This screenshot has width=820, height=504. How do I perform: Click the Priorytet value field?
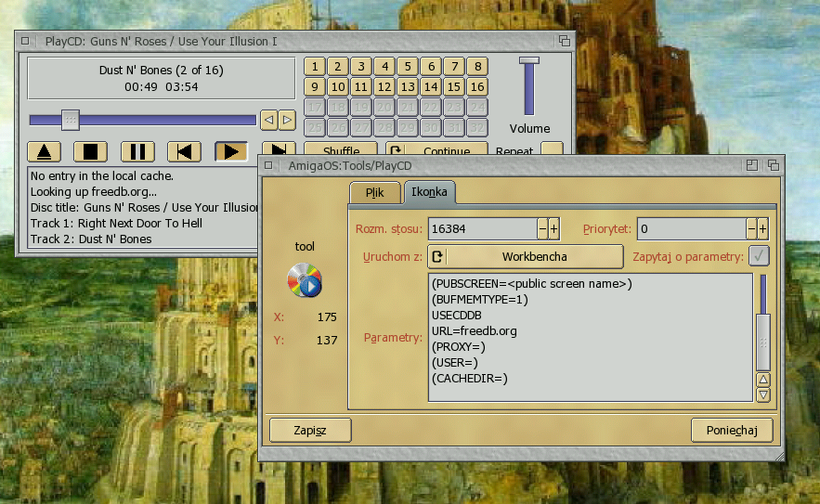(x=691, y=229)
